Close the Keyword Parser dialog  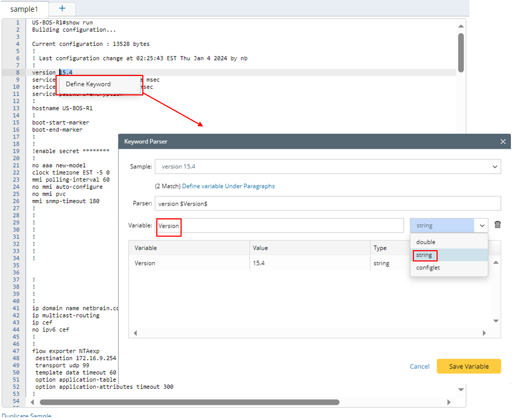click(x=503, y=141)
